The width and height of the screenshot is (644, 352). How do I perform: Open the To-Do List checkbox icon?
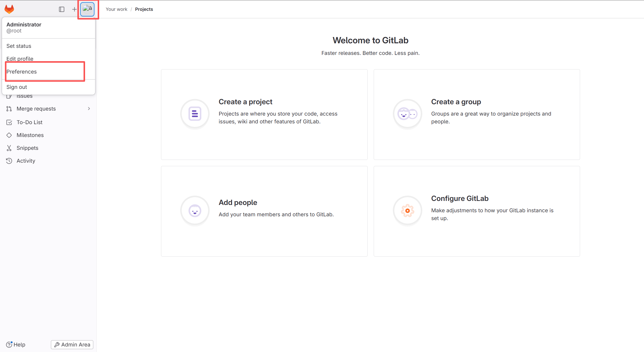click(9, 122)
